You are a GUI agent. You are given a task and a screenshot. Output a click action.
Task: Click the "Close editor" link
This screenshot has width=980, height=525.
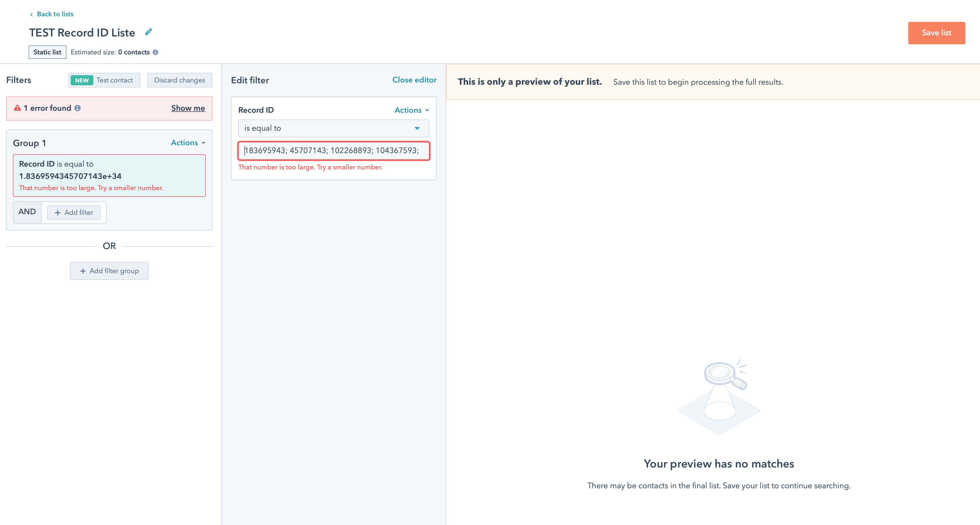414,80
